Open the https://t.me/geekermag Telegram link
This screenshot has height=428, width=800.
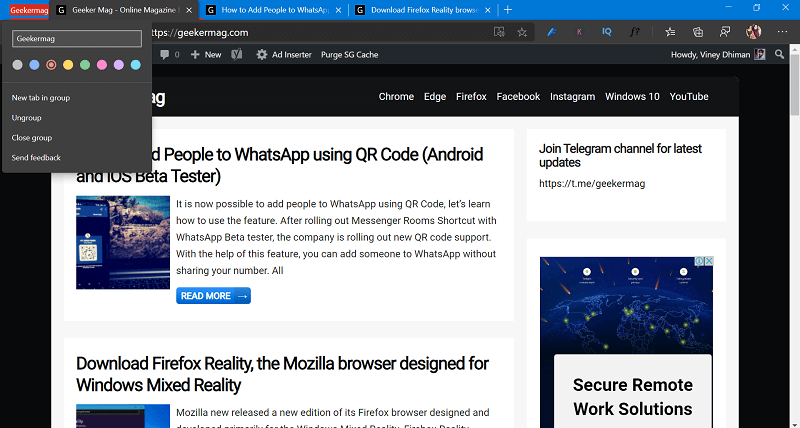[x=592, y=184]
